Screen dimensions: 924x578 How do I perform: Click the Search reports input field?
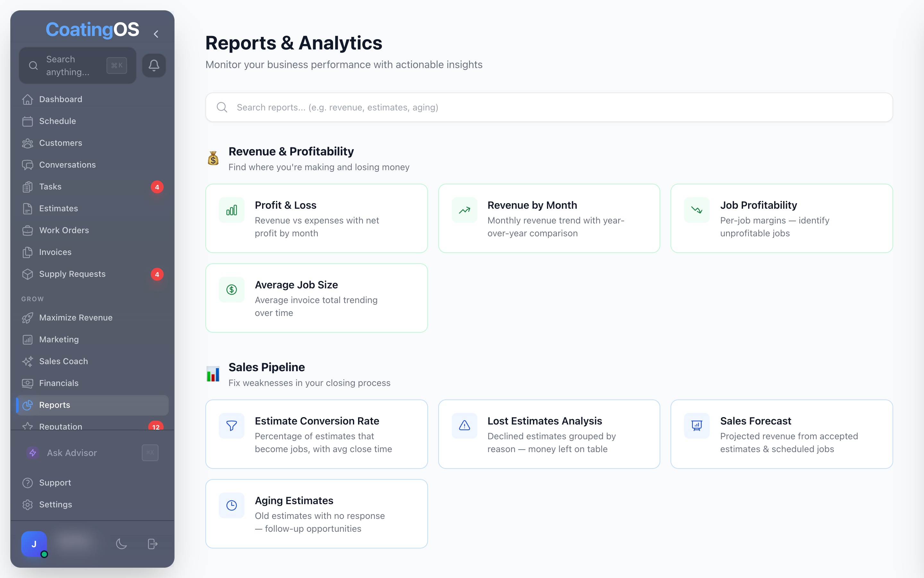(549, 108)
